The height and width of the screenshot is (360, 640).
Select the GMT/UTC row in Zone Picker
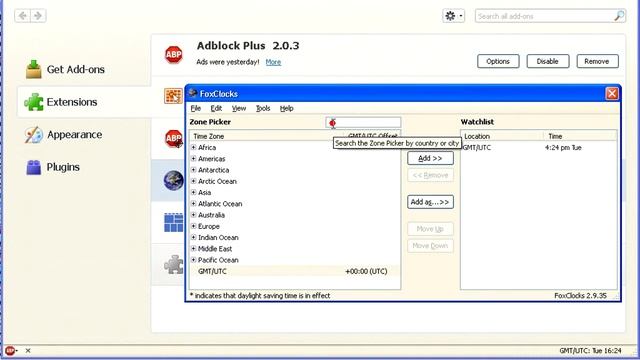coord(295,271)
